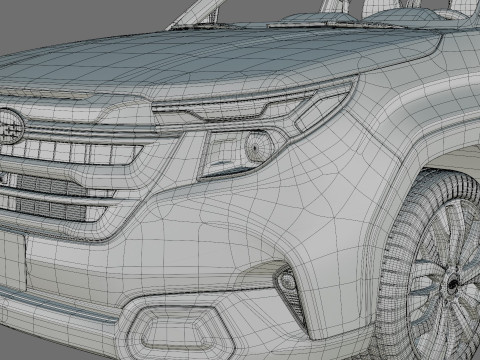The image size is (480, 360).
Task: Click the round projector lens inside the headlight
Action: 259,146
